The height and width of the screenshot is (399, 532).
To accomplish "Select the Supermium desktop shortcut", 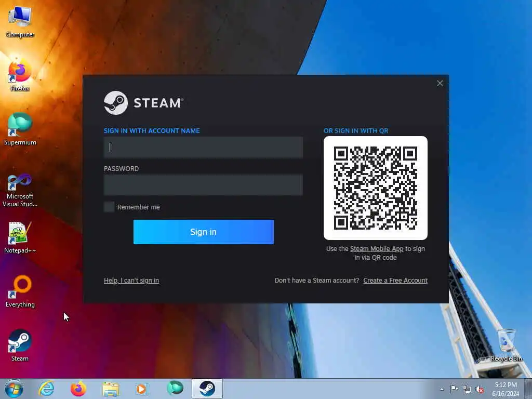I will 20,129.
